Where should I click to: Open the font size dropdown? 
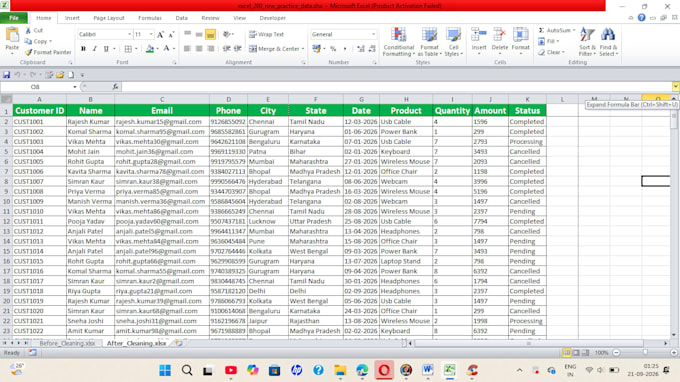(x=151, y=34)
